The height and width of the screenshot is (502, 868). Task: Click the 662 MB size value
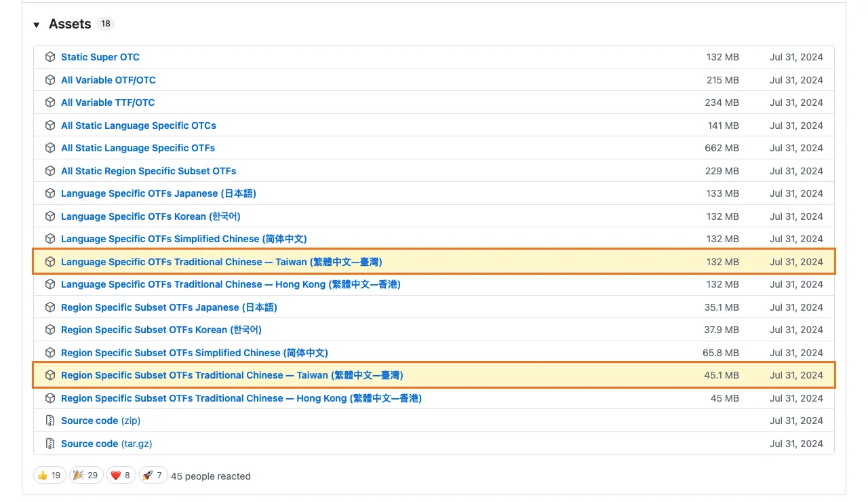[722, 148]
